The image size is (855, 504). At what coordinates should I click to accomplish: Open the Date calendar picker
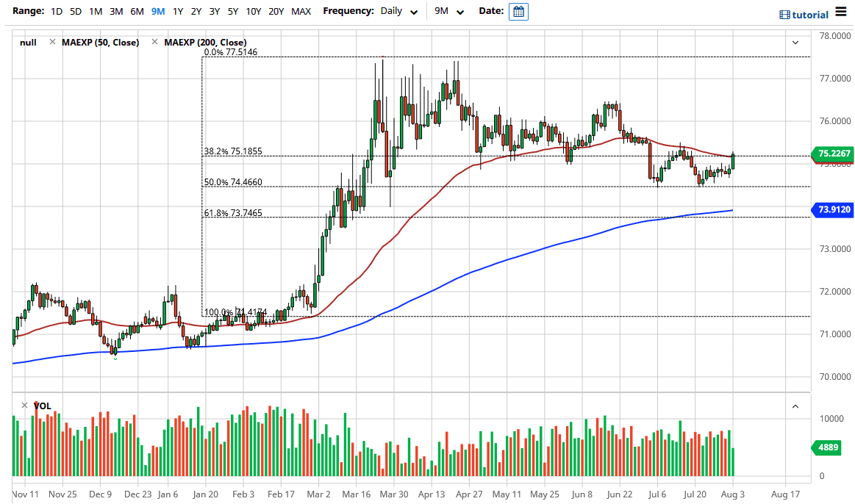click(518, 12)
